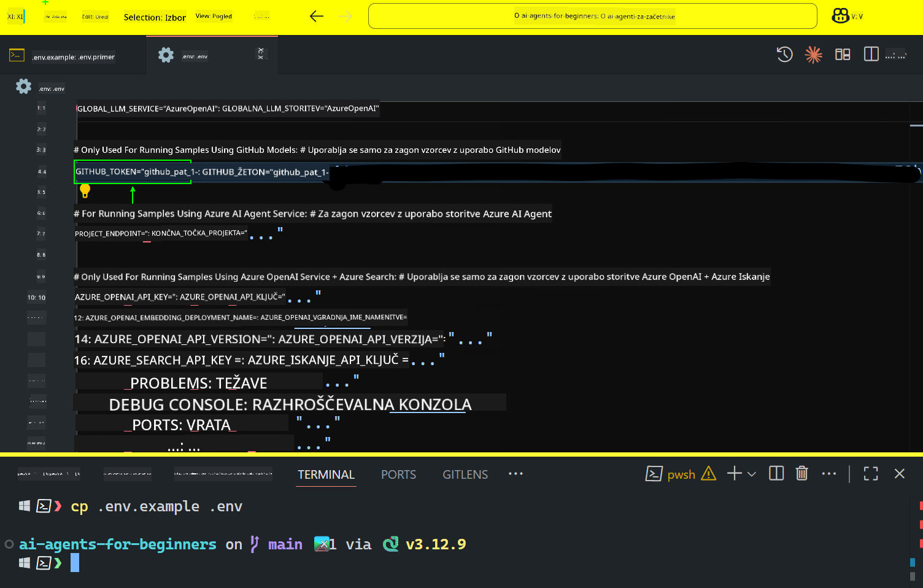This screenshot has height=588, width=923.
Task: Click the AZURE_OPENAI_EMBEDDING_DEPLOYMENT_NAME line
Action: click(x=241, y=317)
